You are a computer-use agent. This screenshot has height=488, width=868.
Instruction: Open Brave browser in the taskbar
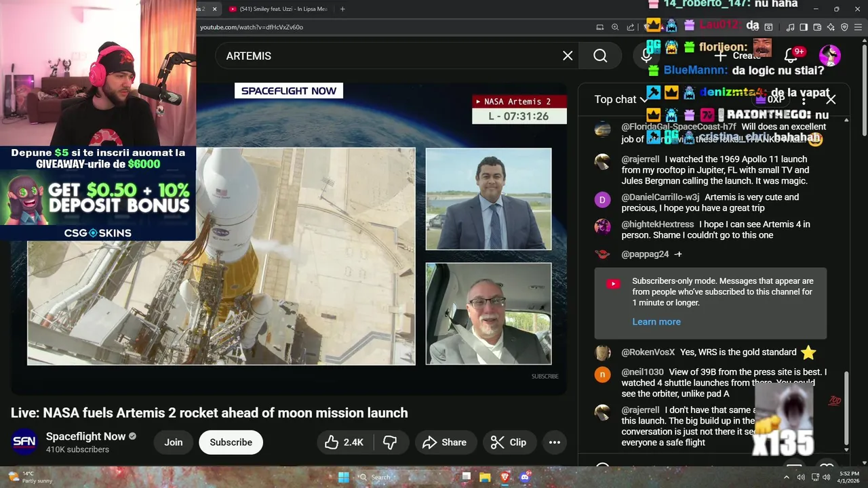coord(505,477)
